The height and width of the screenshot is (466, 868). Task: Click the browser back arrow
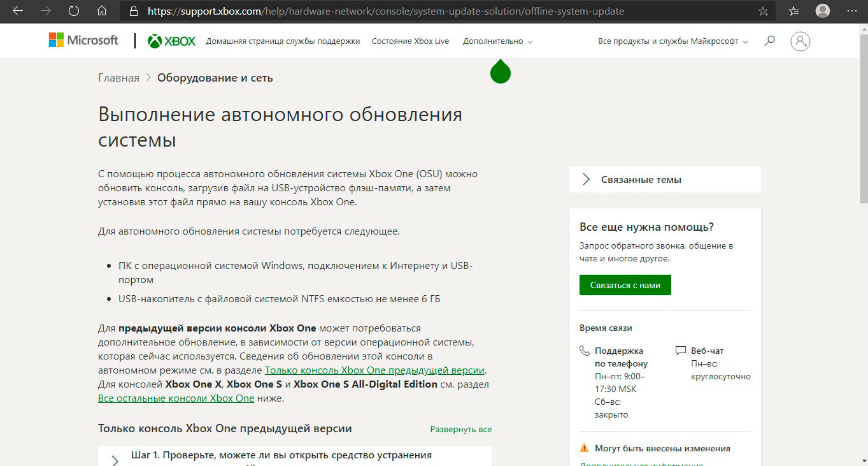click(x=18, y=11)
